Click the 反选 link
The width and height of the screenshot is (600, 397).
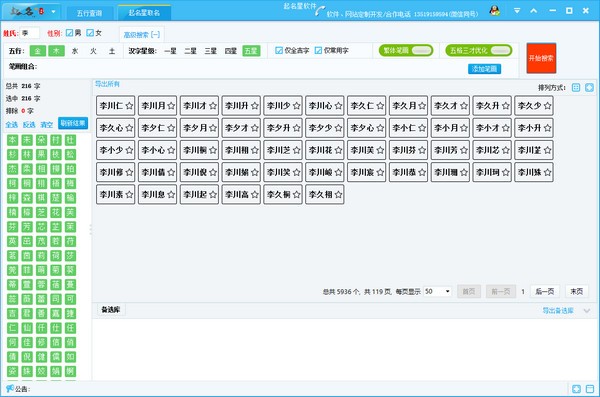point(29,125)
